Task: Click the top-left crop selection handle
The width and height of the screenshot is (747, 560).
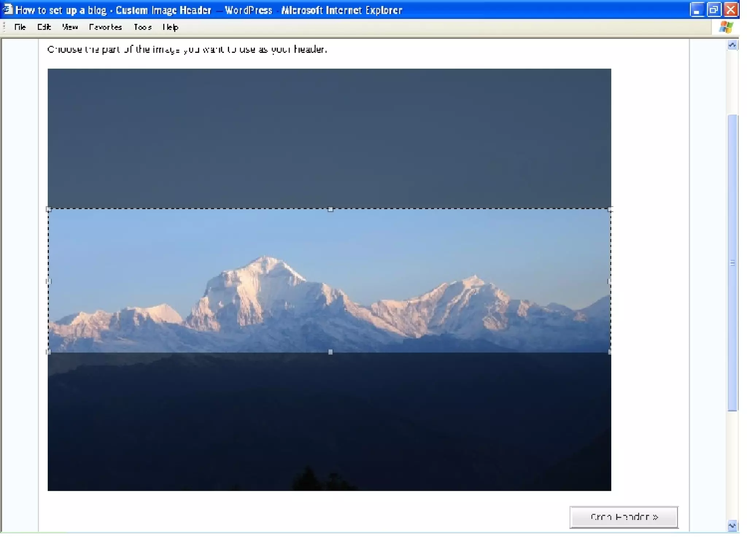Action: point(49,209)
